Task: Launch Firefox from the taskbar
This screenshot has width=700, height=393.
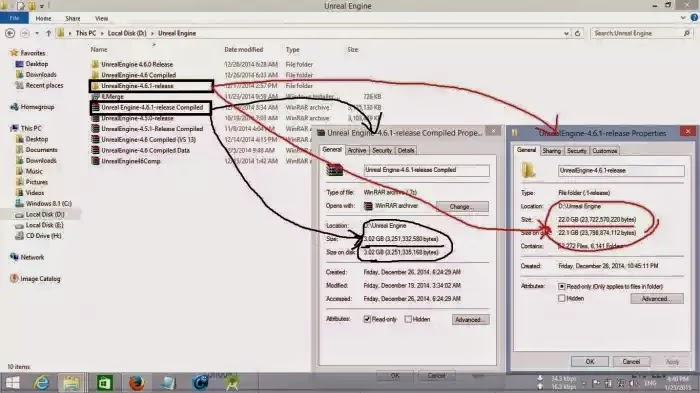Action: [136, 383]
